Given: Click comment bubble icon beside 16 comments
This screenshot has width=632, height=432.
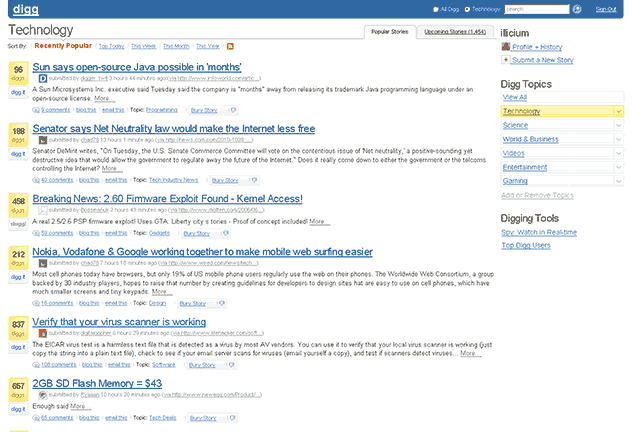Looking at the screenshot, I should point(36,303).
